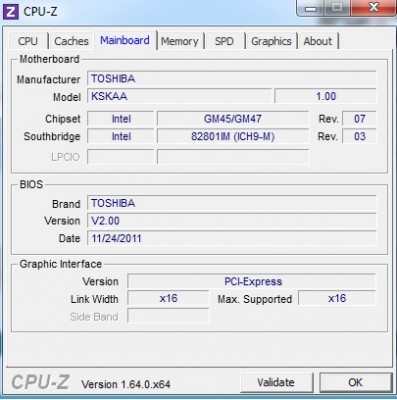Click the disabled maximize window button
This screenshot has width=397, height=400.
(337, 7)
